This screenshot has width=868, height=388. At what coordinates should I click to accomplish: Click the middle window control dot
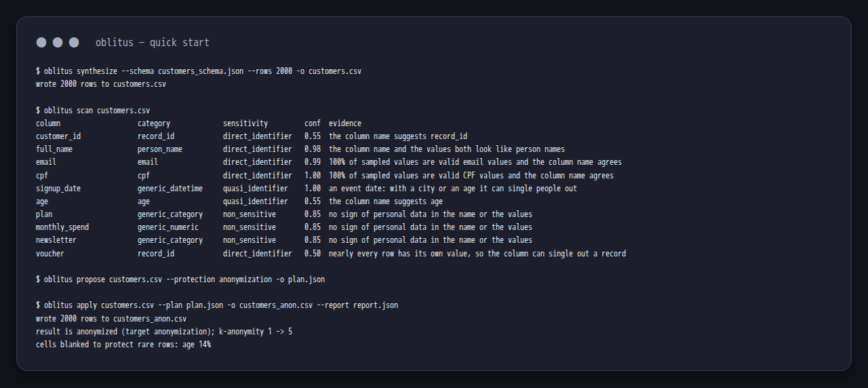tap(58, 42)
